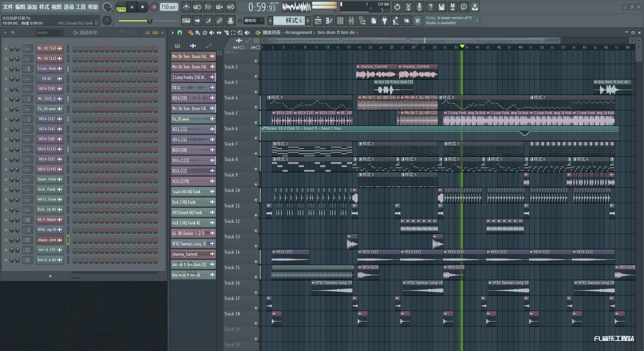Viewport: 644px width, 351px height.
Task: Open the Piano roll window button
Action: tap(329, 21)
